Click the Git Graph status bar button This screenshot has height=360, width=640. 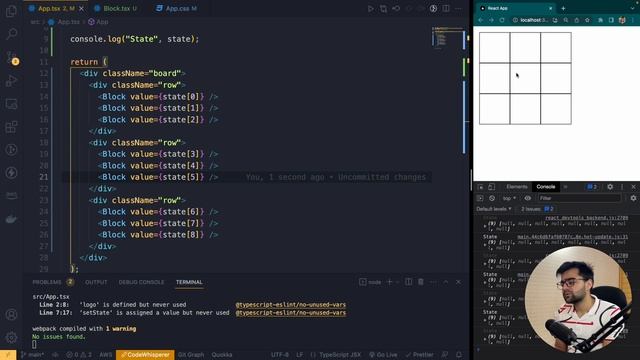pyautogui.click(x=191, y=355)
